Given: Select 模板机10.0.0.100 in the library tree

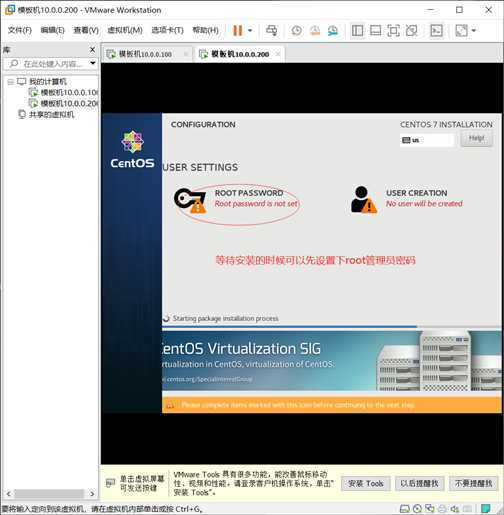Looking at the screenshot, I should [69, 92].
